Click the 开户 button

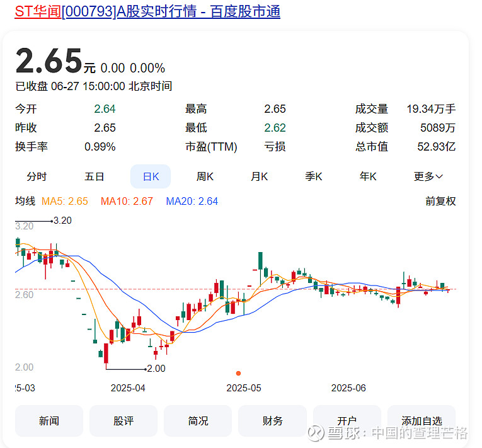[x=347, y=421]
